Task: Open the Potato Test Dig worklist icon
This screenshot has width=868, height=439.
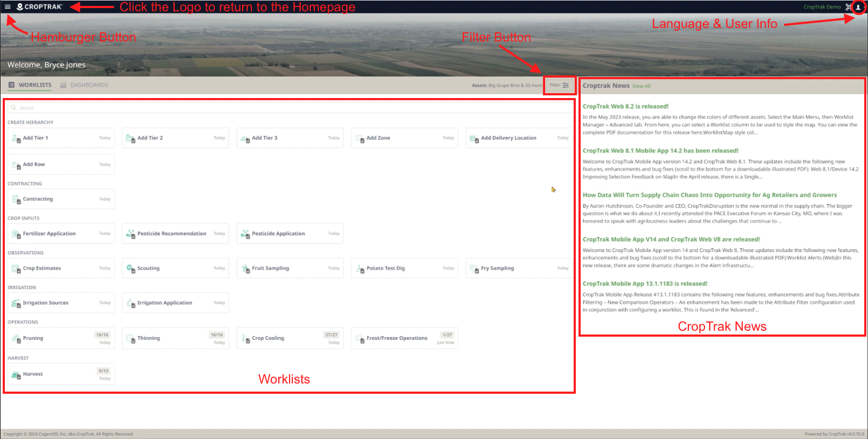Action: [x=360, y=268]
